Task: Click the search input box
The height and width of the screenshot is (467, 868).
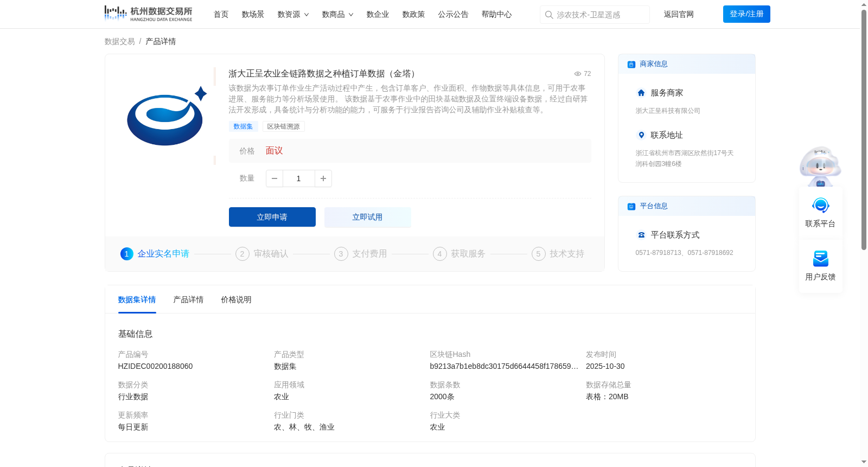Action: coord(595,15)
